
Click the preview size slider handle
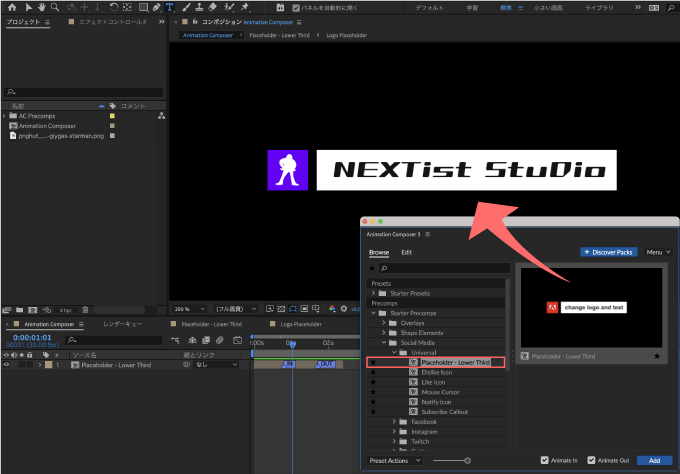pyautogui.click(x=468, y=461)
